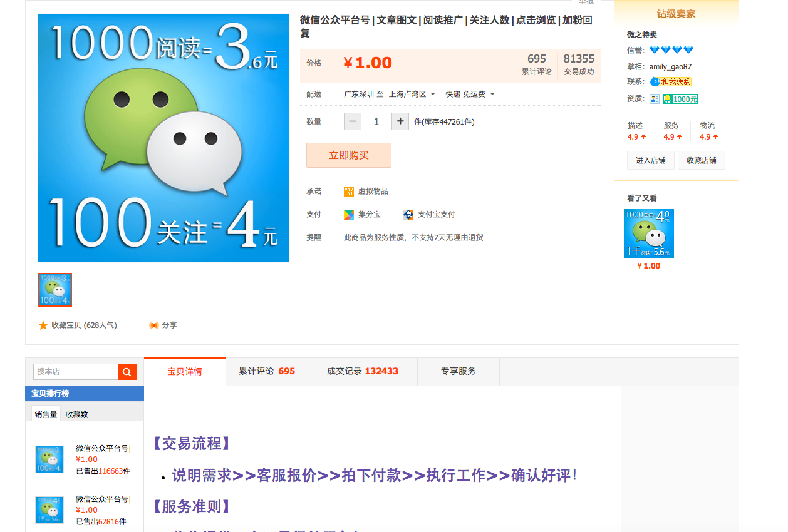Open the 快递 免运费 shipping dropdown

point(470,95)
